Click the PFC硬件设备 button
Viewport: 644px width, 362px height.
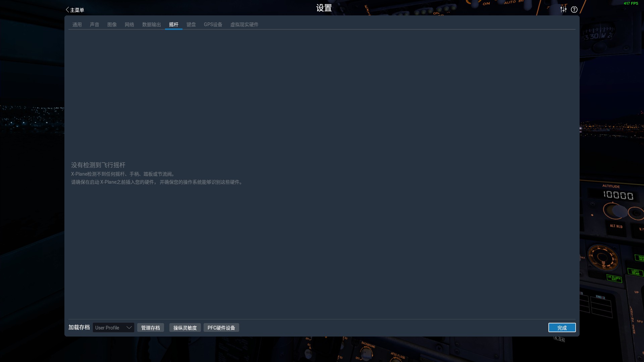tap(221, 327)
